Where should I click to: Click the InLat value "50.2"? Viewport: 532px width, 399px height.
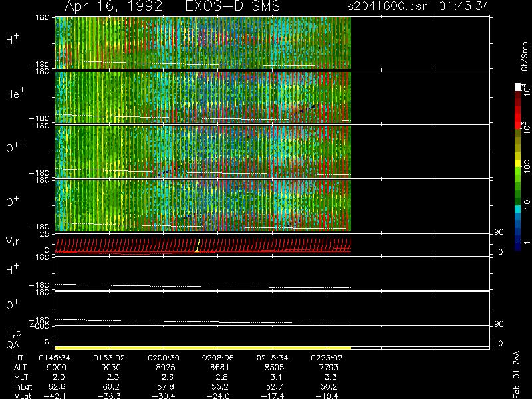coord(329,387)
